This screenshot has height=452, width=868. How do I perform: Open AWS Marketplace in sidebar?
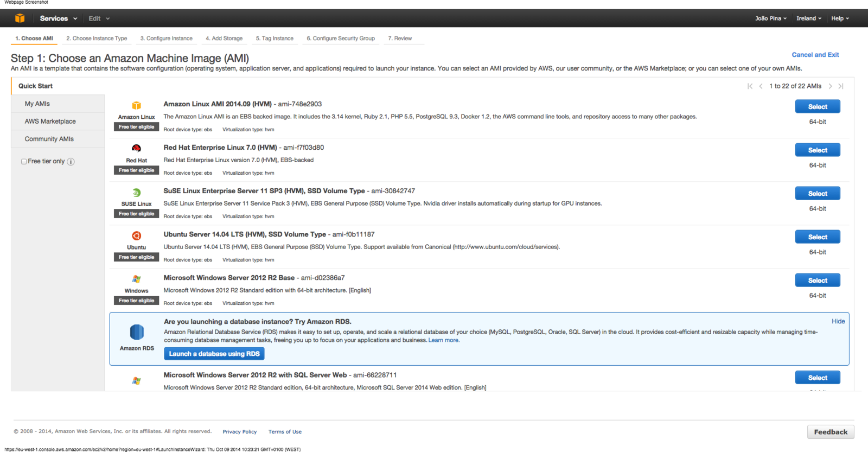click(x=58, y=122)
